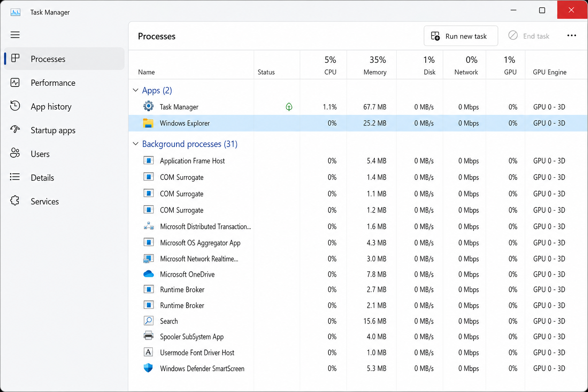
Task: Click the 67.7 MB memory value
Action: click(x=375, y=107)
